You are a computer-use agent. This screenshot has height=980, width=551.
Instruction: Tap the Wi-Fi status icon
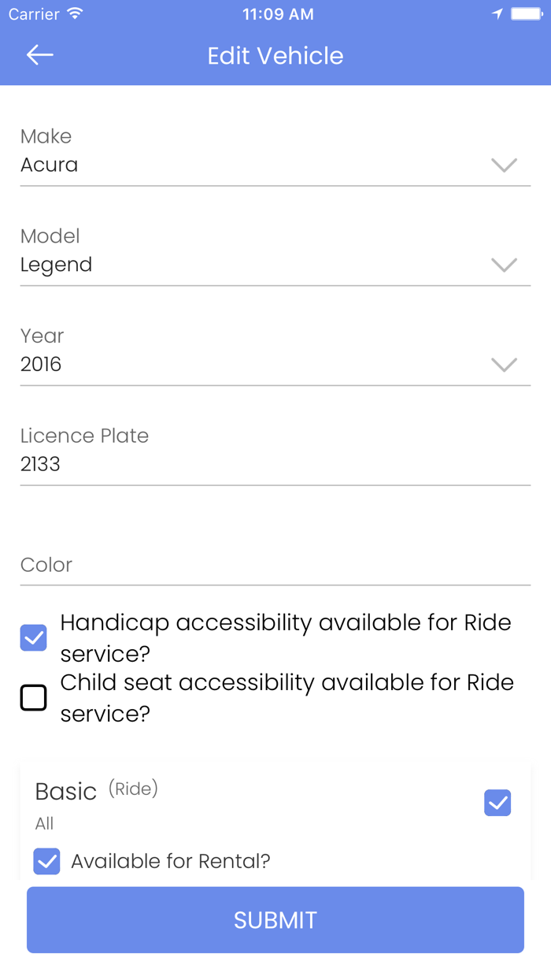[76, 14]
